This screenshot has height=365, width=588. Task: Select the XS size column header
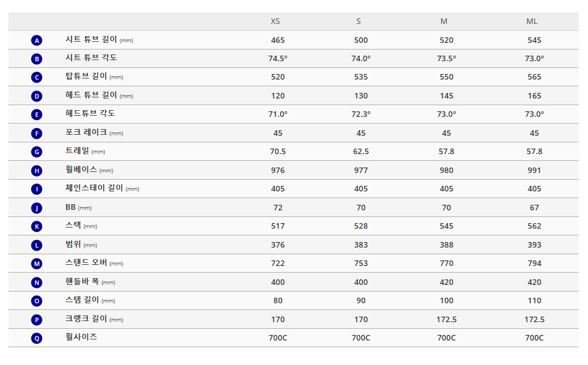pyautogui.click(x=275, y=22)
